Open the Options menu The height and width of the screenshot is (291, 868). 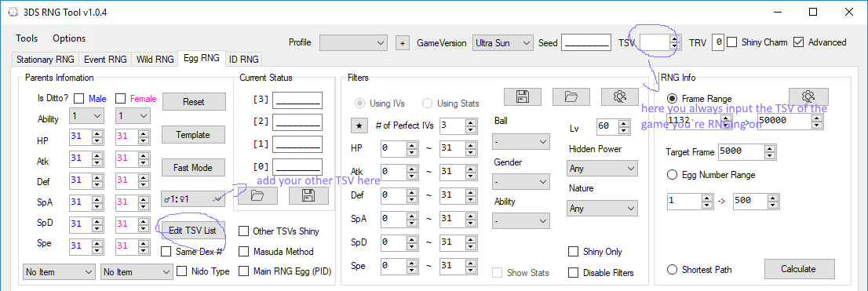click(x=69, y=38)
